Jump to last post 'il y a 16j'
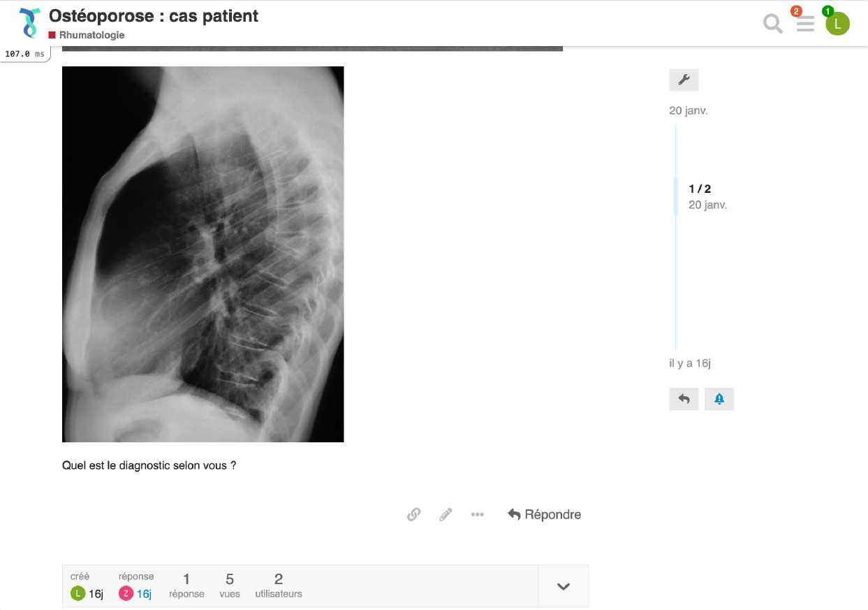 click(x=689, y=363)
